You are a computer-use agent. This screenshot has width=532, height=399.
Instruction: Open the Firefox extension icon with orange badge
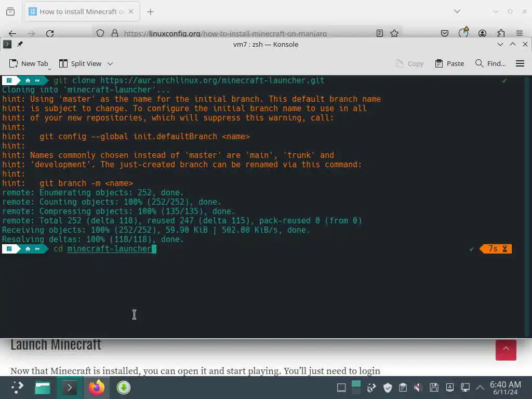(463, 33)
